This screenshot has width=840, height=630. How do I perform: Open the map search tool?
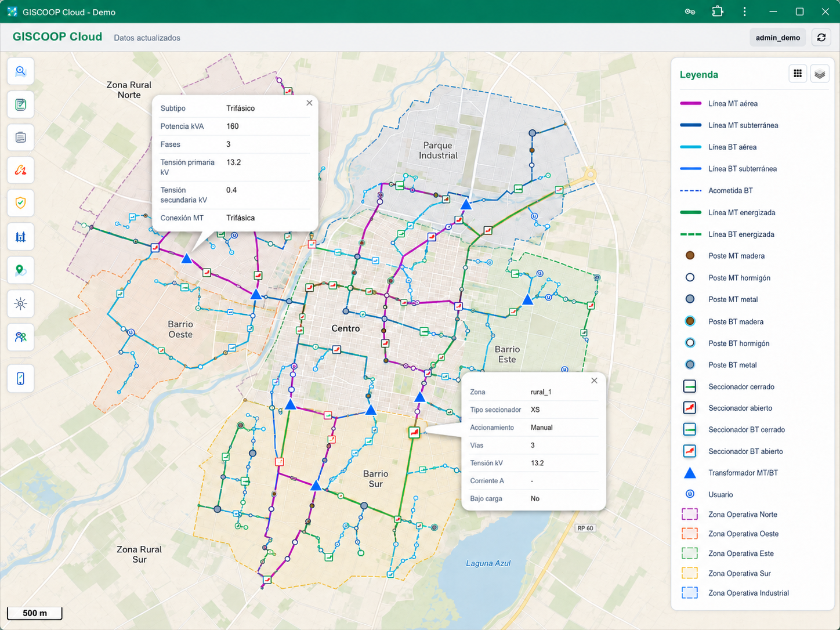click(x=20, y=71)
